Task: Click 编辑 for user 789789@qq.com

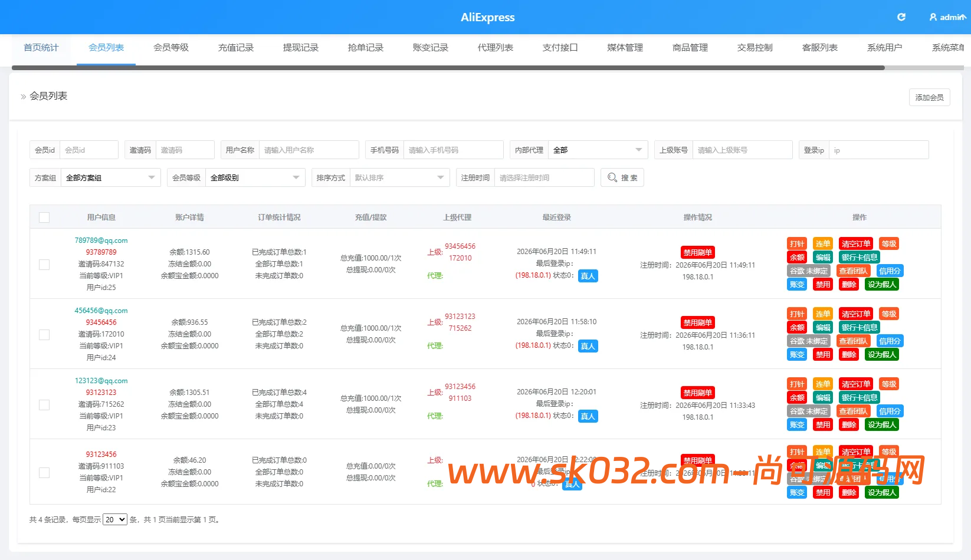Action: click(823, 258)
